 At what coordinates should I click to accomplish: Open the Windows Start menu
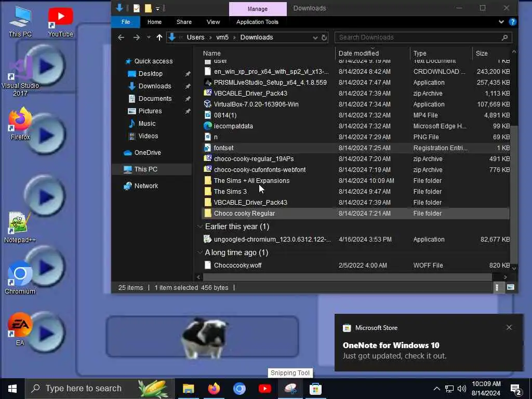[12, 389]
